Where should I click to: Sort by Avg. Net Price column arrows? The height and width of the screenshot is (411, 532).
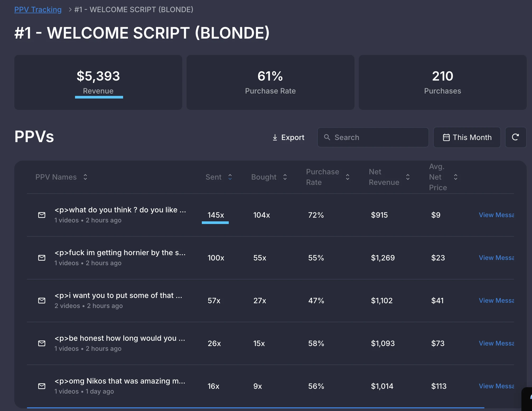pos(456,177)
